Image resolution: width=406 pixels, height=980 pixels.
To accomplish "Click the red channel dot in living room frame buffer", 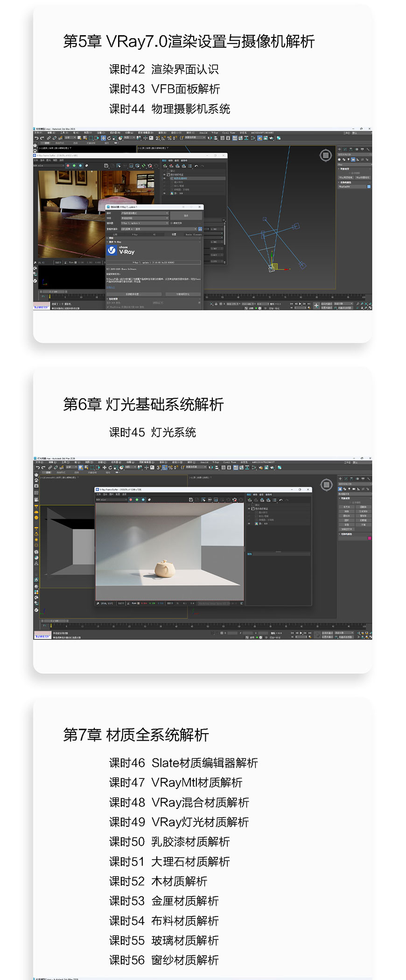I will [x=68, y=166].
